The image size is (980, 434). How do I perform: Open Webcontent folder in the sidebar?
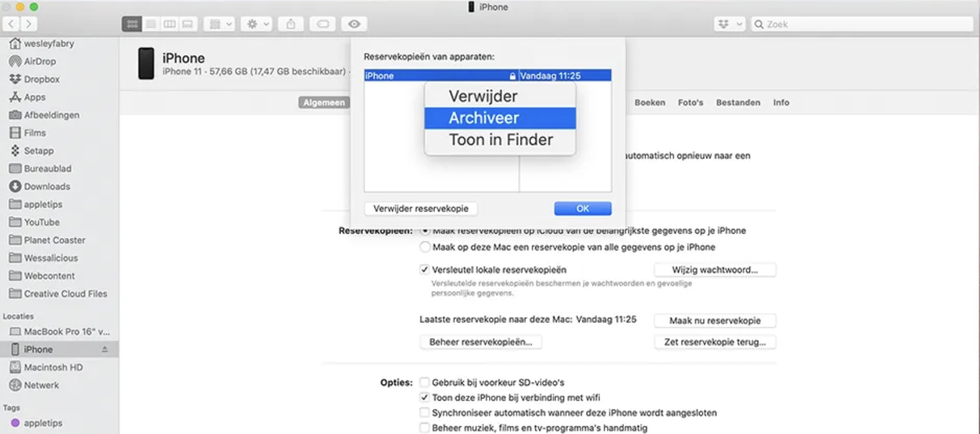(42, 276)
